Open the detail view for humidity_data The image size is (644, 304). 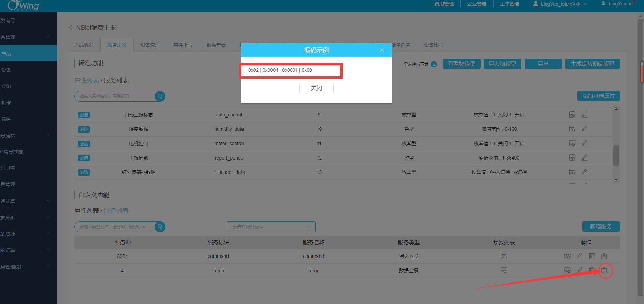point(572,129)
